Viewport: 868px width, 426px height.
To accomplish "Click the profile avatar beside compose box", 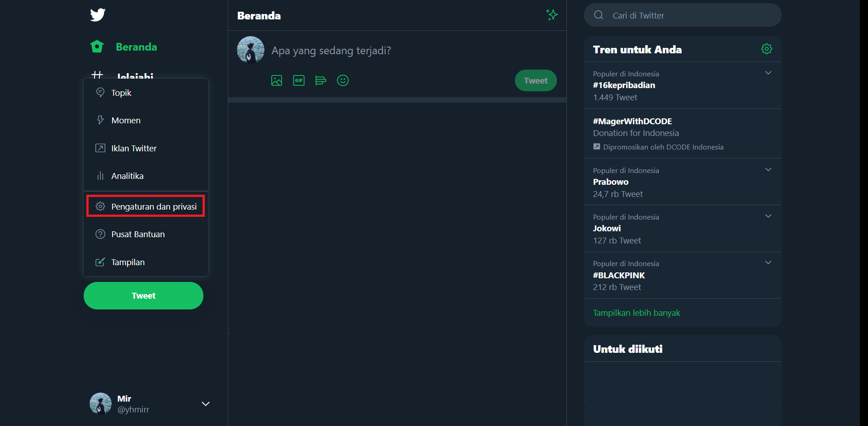I will click(x=250, y=50).
